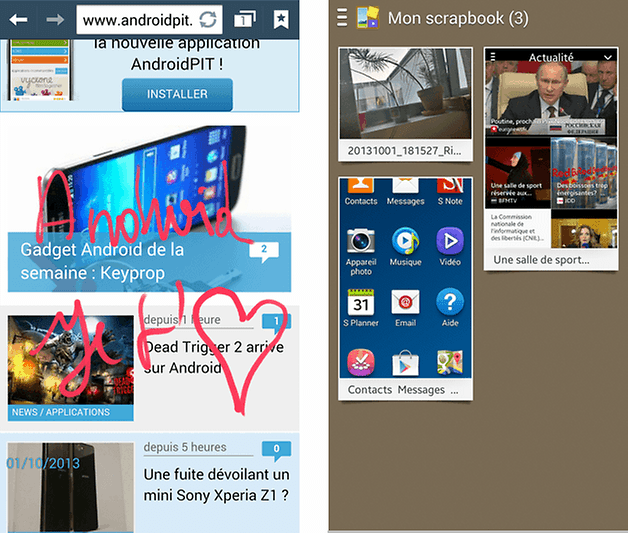Open Une fuite dévoilant un mini Sony headline
This screenshot has width=628, height=533.
(216, 485)
